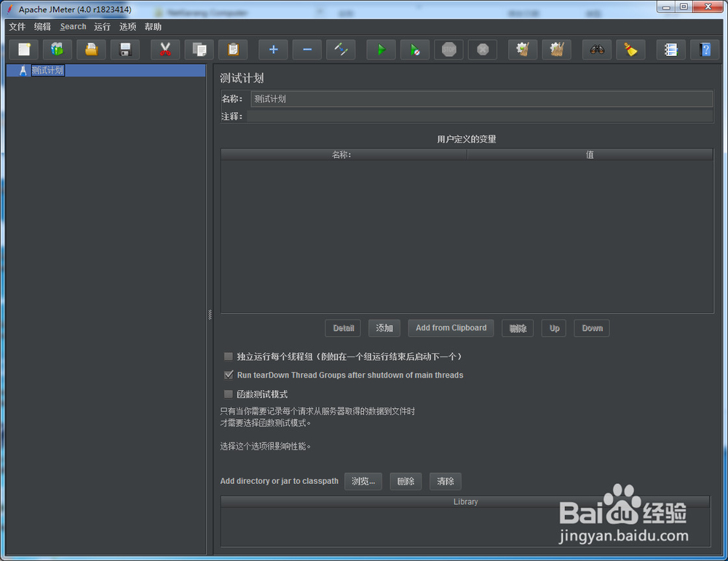This screenshot has width=728, height=561.
Task: Click the Help question mark icon
Action: pyautogui.click(x=705, y=49)
